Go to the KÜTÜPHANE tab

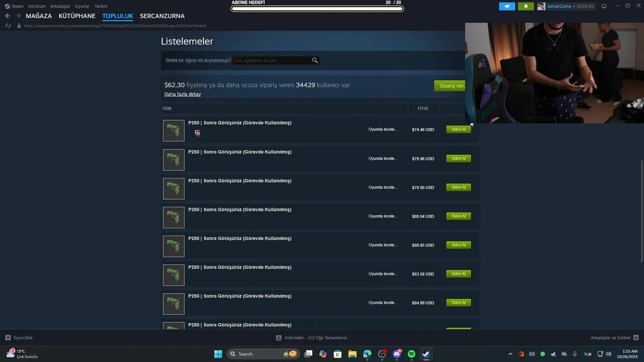pyautogui.click(x=77, y=16)
